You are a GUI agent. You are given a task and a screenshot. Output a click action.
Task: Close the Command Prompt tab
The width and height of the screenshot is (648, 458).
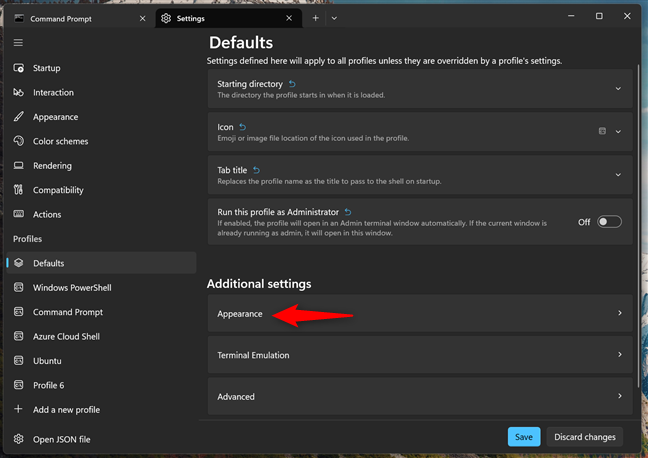143,18
